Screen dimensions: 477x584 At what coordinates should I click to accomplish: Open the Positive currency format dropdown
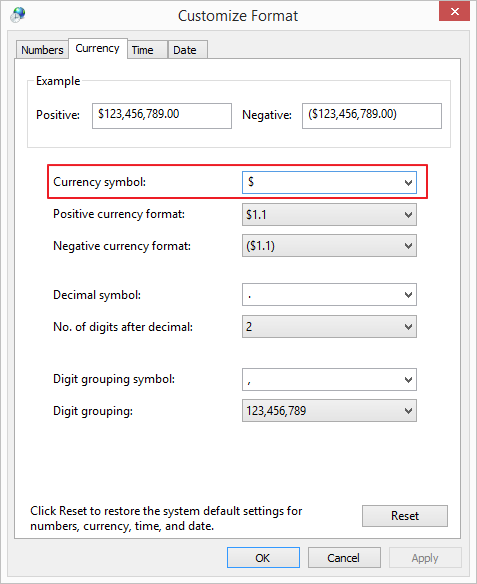coord(329,215)
